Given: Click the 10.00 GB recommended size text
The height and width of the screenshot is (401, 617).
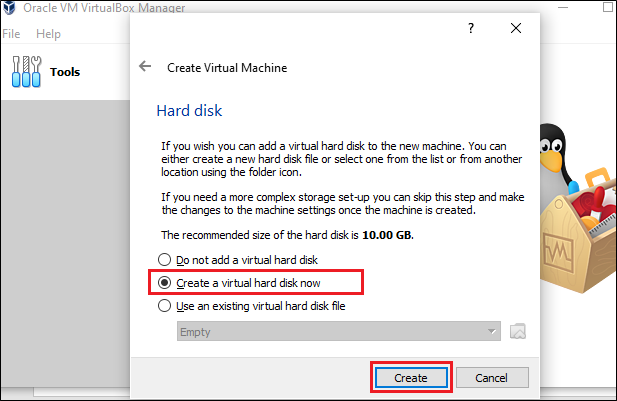Looking at the screenshot, I should pyautogui.click(x=387, y=235).
